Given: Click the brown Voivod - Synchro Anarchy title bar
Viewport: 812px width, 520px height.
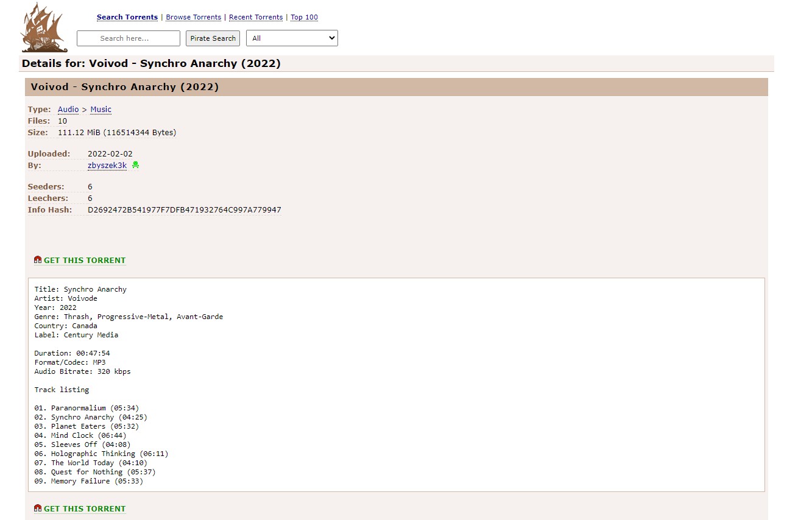Looking at the screenshot, I should click(397, 87).
